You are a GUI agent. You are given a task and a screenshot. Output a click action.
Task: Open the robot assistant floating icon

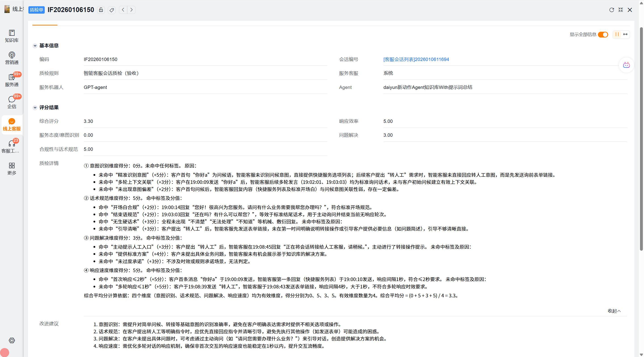click(x=626, y=65)
